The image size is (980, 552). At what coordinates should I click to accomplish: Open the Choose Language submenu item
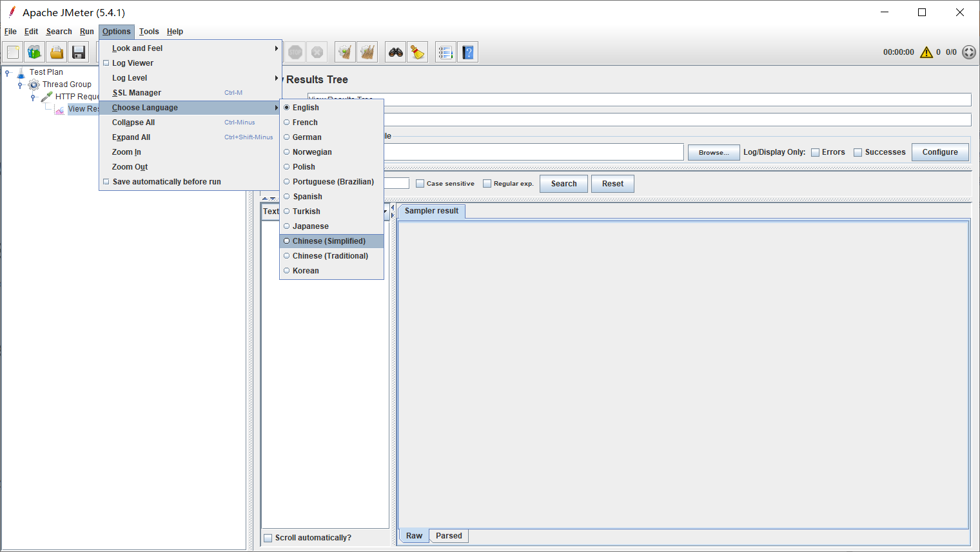pyautogui.click(x=190, y=108)
